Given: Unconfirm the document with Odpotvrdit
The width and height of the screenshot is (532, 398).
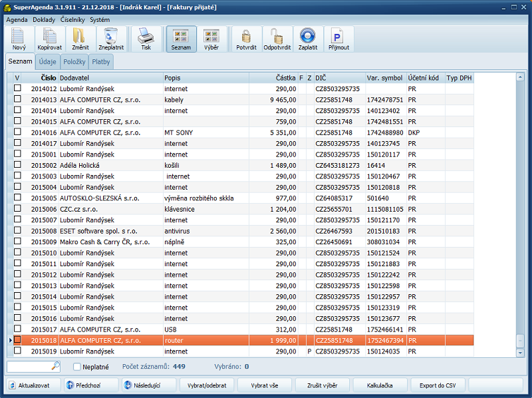Looking at the screenshot, I should [x=277, y=39].
